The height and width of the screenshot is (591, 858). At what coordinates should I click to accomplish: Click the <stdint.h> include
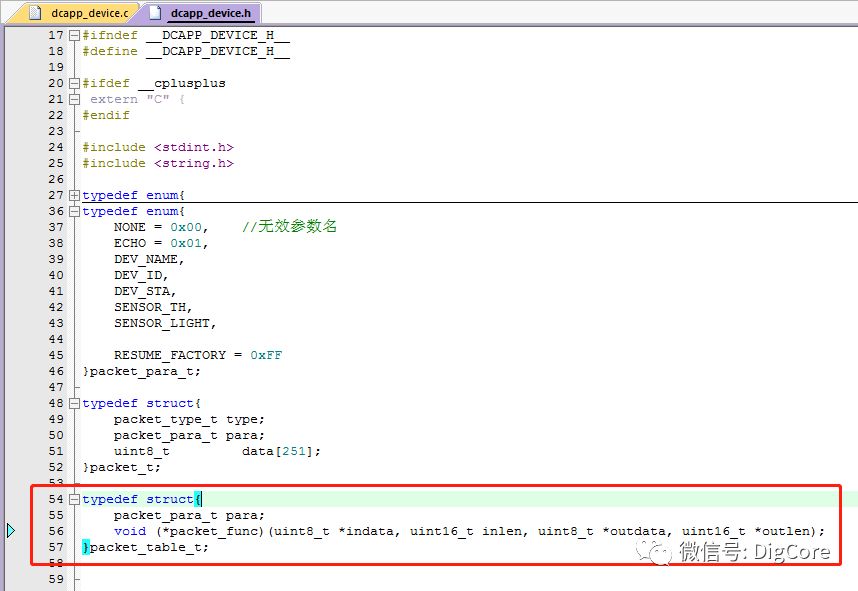pos(194,147)
